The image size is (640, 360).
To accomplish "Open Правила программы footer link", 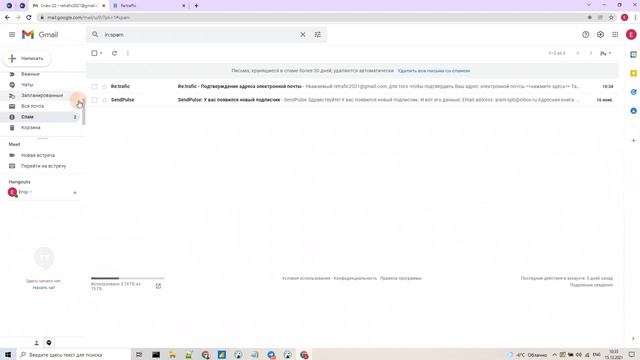I will tap(401, 278).
